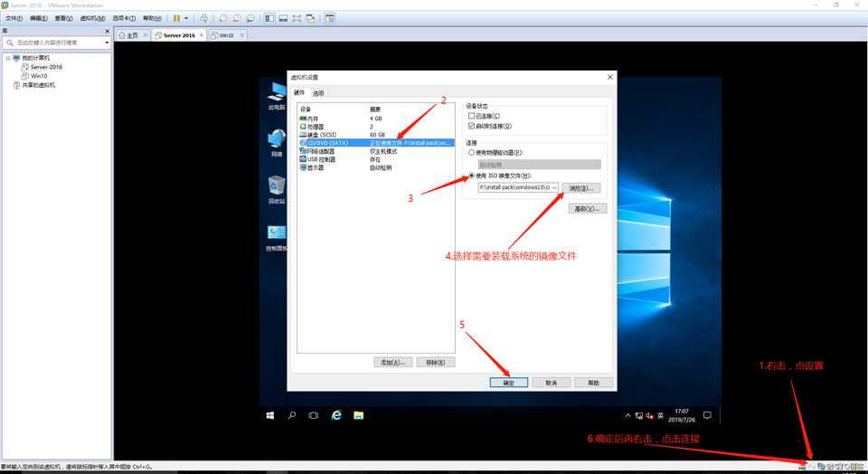Open the 虚拟机(M) menu
The height and width of the screenshot is (474, 868).
pyautogui.click(x=92, y=18)
